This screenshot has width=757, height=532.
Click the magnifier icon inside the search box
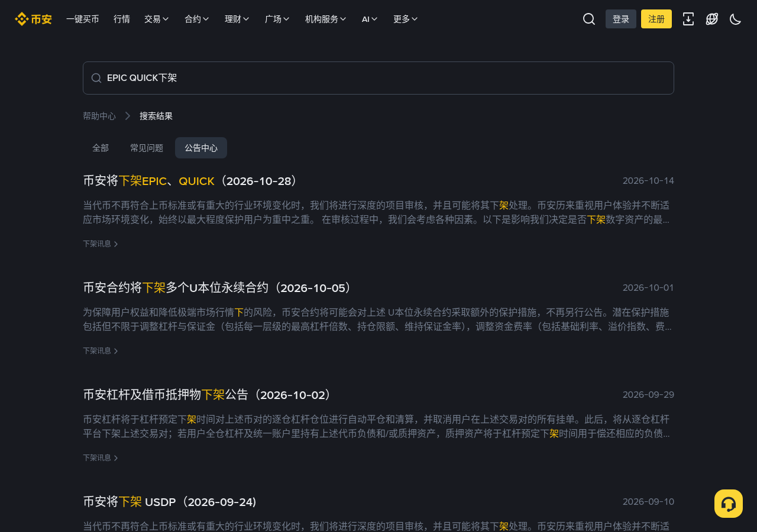[x=96, y=78]
